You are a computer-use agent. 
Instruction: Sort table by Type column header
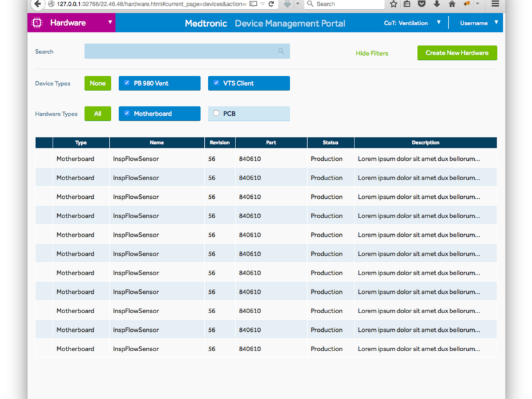click(x=81, y=142)
